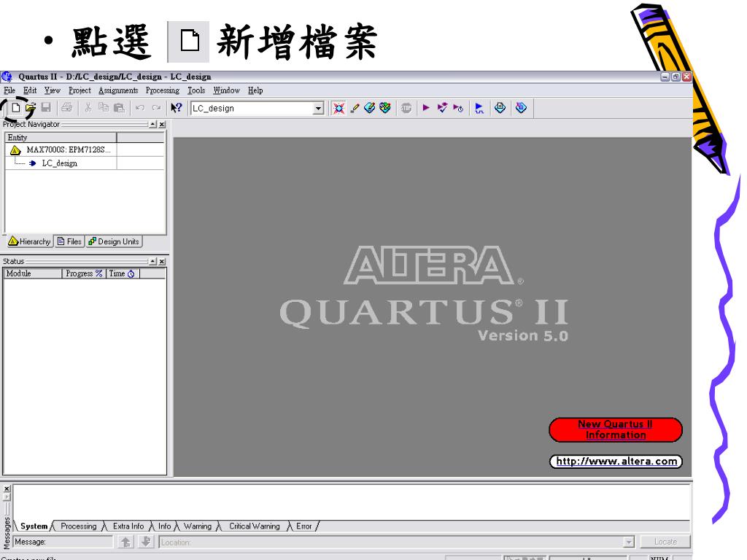Select the Extra Info messages tab
747x560 pixels.
coord(128,526)
